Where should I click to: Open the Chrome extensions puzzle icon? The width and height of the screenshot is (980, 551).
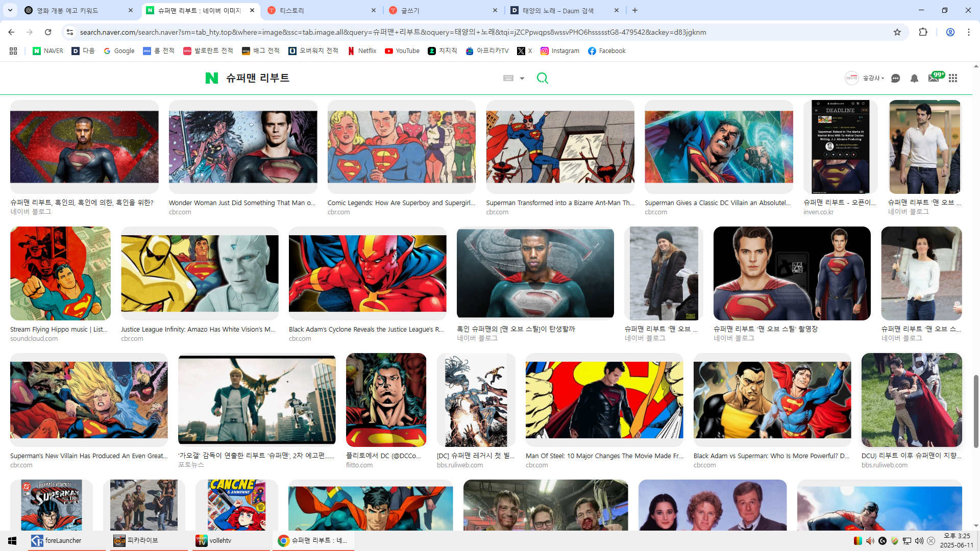(923, 32)
